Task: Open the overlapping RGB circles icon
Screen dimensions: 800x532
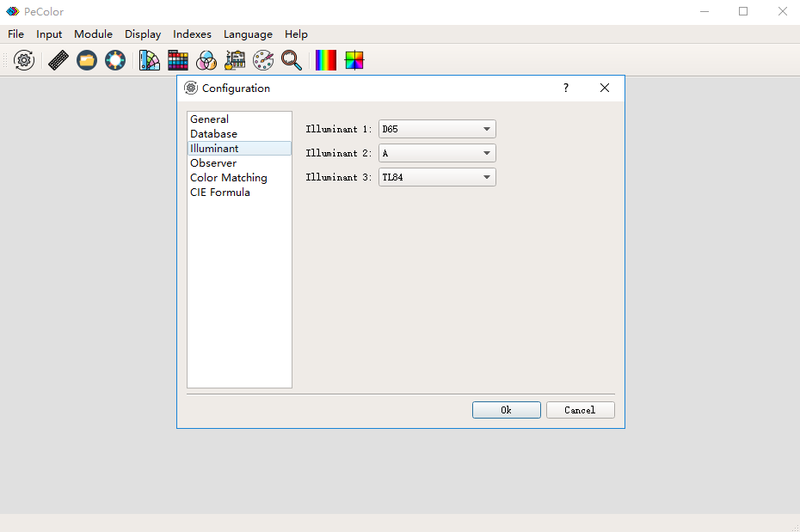Action: (x=206, y=60)
